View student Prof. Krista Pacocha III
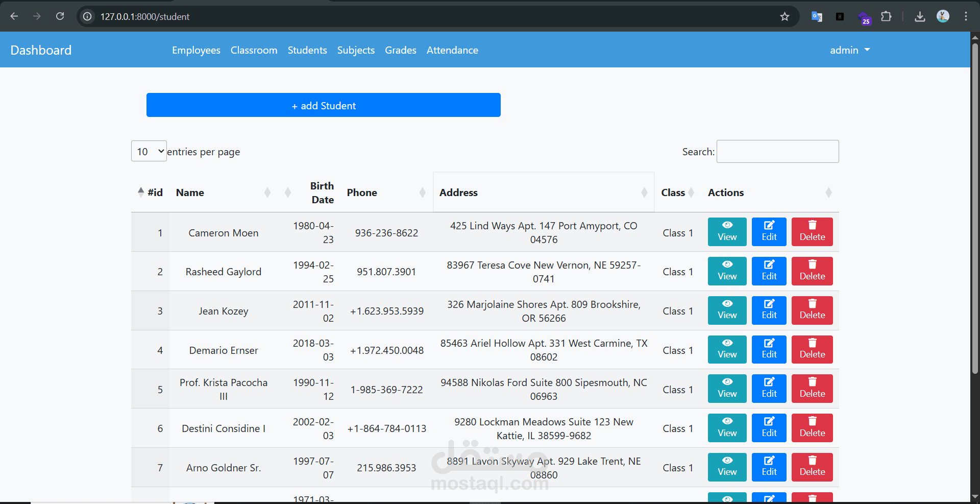This screenshot has height=504, width=980. tap(727, 389)
